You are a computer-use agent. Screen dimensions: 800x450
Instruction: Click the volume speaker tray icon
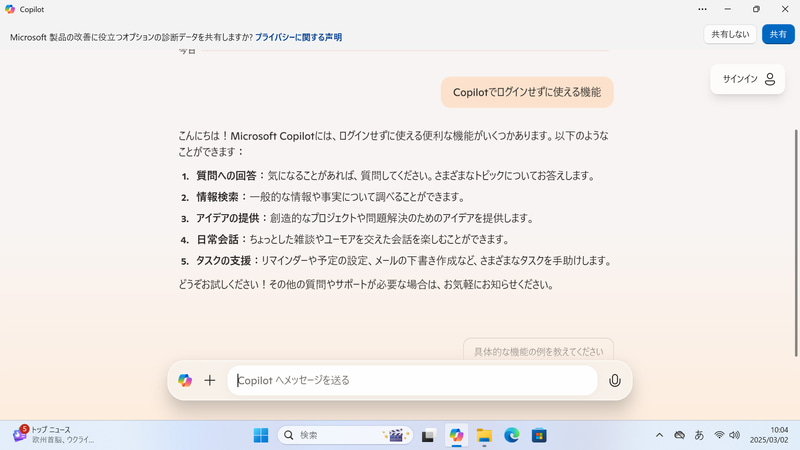click(x=734, y=435)
